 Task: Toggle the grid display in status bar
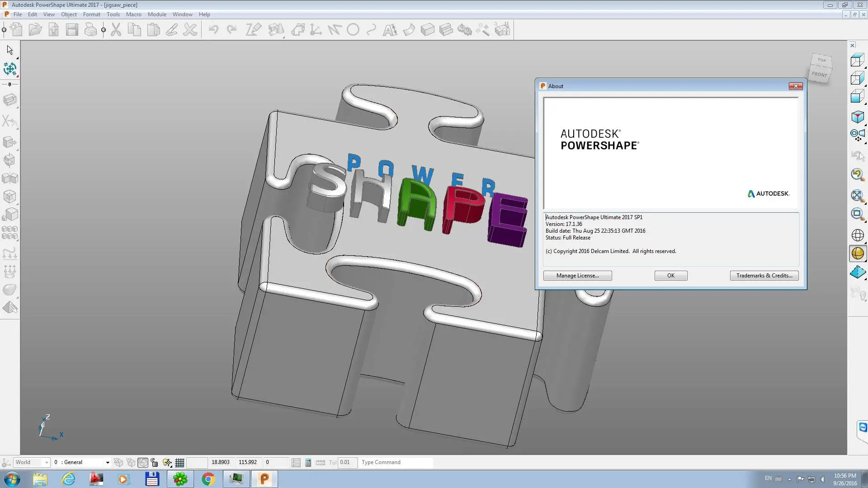coord(179,462)
